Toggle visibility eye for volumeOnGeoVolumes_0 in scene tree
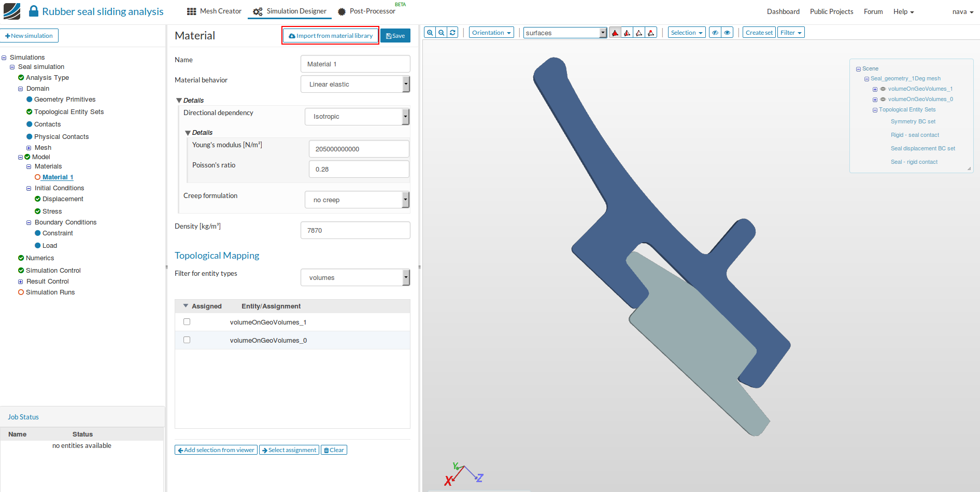980x492 pixels. pos(883,100)
